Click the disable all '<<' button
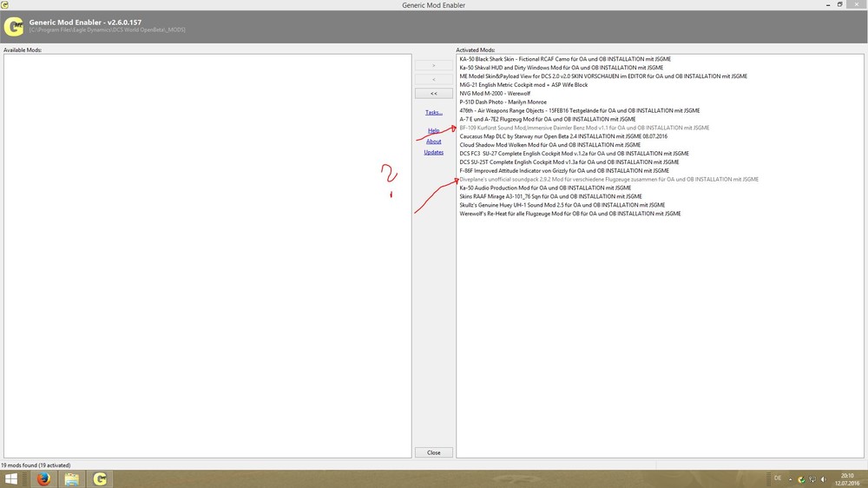 [433, 94]
